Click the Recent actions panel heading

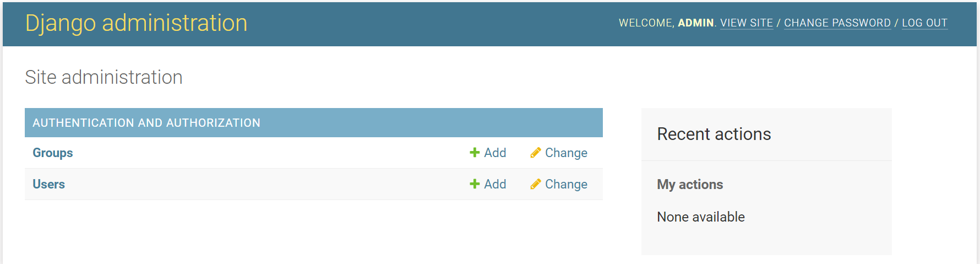tap(714, 134)
